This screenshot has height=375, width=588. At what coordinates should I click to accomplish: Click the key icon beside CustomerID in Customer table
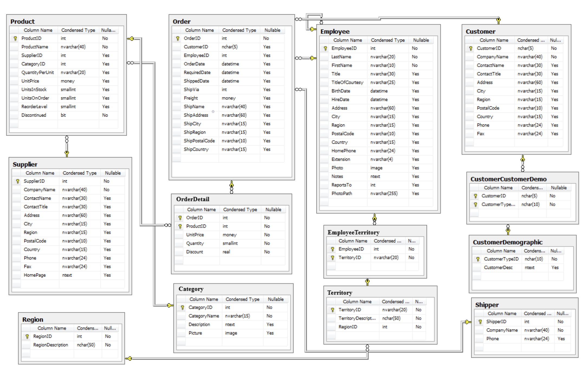[471, 48]
